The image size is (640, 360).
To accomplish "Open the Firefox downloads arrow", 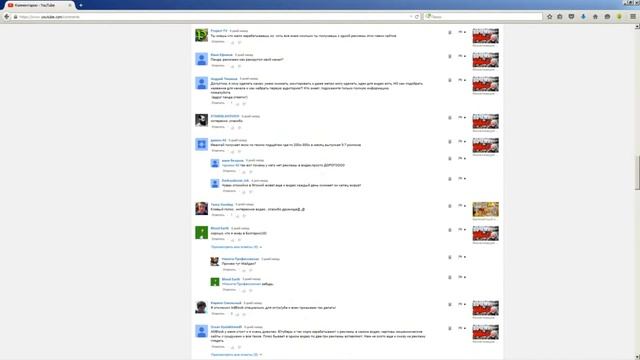I will tap(583, 17).
